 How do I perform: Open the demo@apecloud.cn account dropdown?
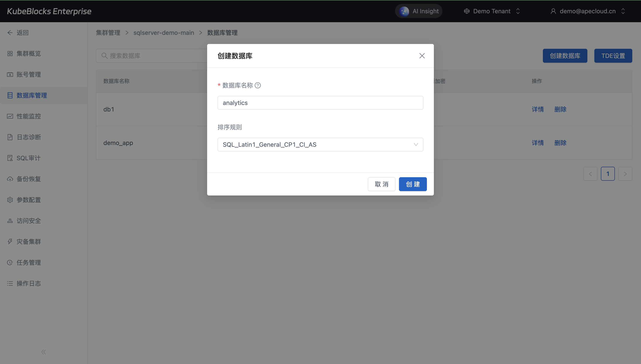click(587, 11)
